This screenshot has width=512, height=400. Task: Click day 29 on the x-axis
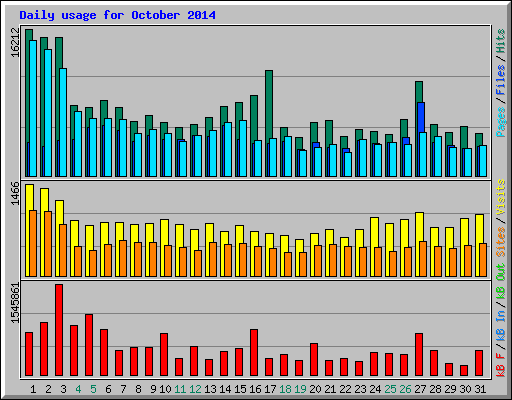[x=450, y=389]
